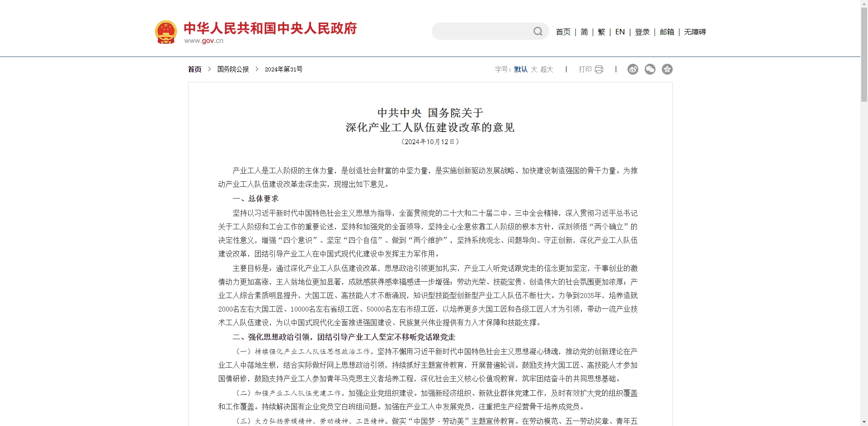Switch to traditional Chinese 繁
This screenshot has width=868, height=426.
point(601,32)
